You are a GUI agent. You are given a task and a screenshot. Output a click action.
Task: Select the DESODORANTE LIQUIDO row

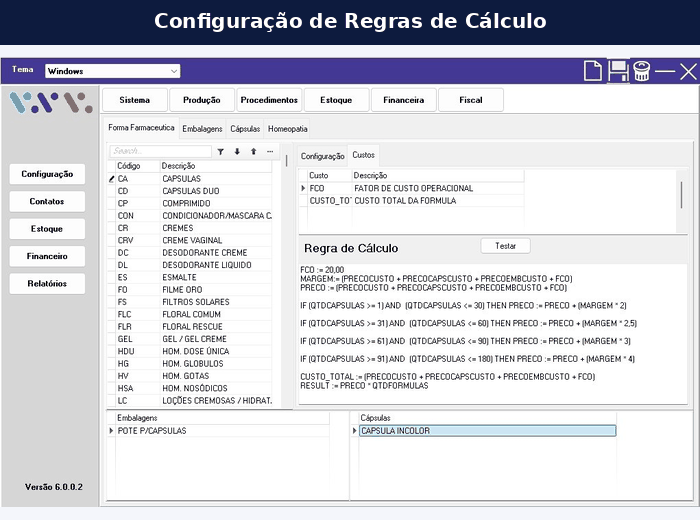[190, 265]
